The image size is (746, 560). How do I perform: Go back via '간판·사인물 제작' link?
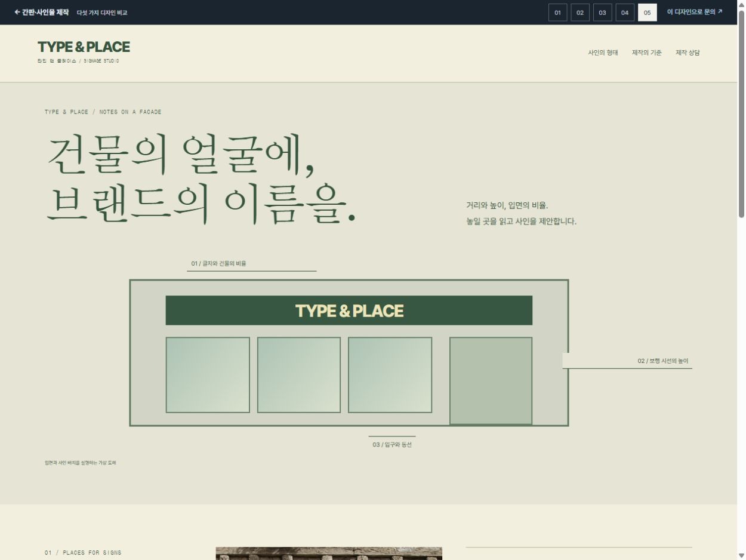[x=41, y=12]
